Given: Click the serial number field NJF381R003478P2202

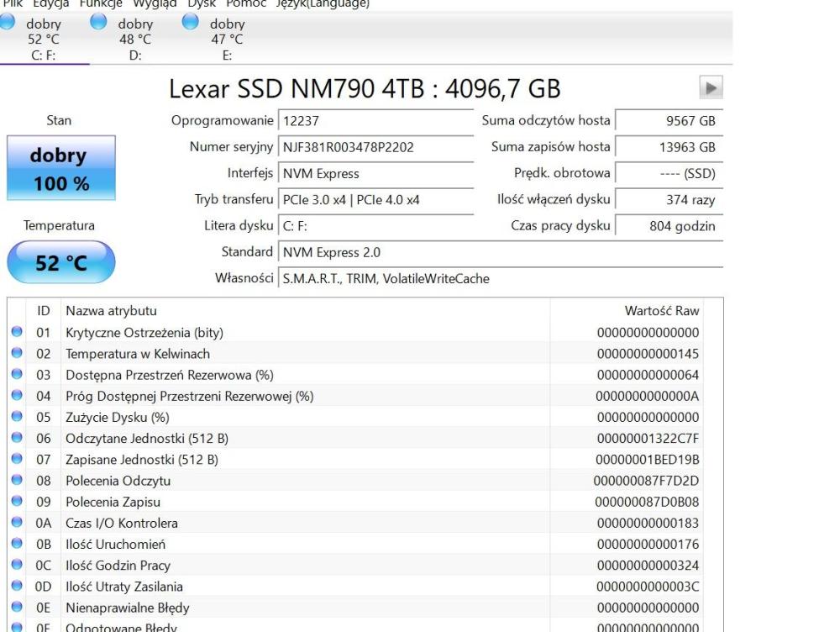Looking at the screenshot, I should [x=375, y=147].
